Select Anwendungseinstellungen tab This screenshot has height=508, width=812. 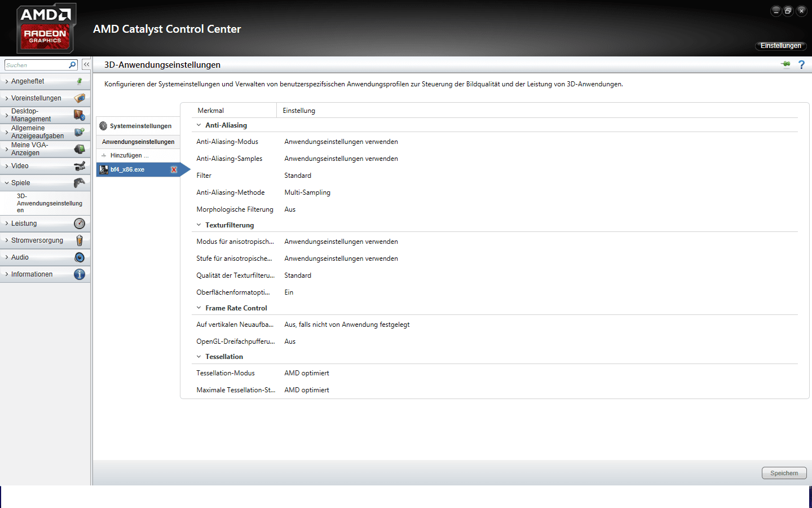(x=138, y=142)
